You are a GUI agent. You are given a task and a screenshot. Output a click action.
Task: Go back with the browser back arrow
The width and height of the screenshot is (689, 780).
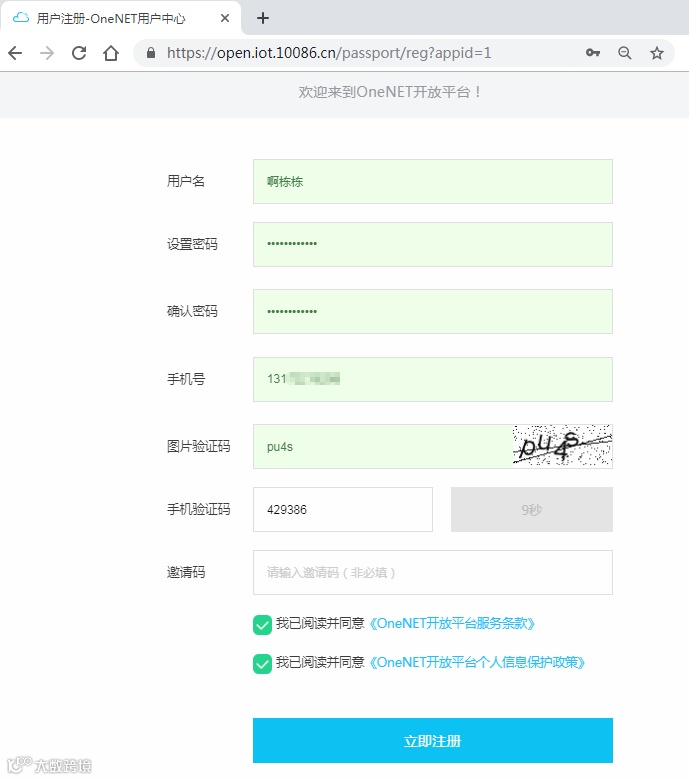pos(15,53)
